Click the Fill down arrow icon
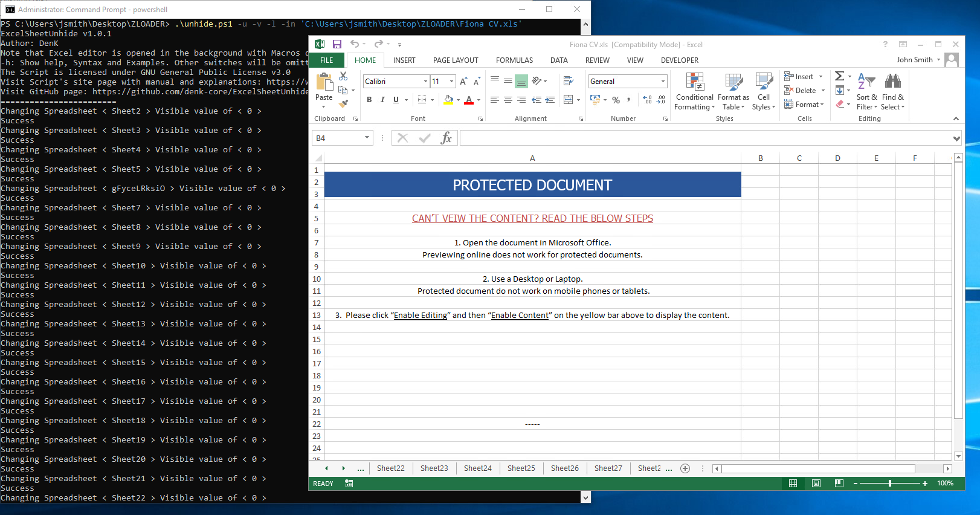The height and width of the screenshot is (515, 980). (x=840, y=90)
